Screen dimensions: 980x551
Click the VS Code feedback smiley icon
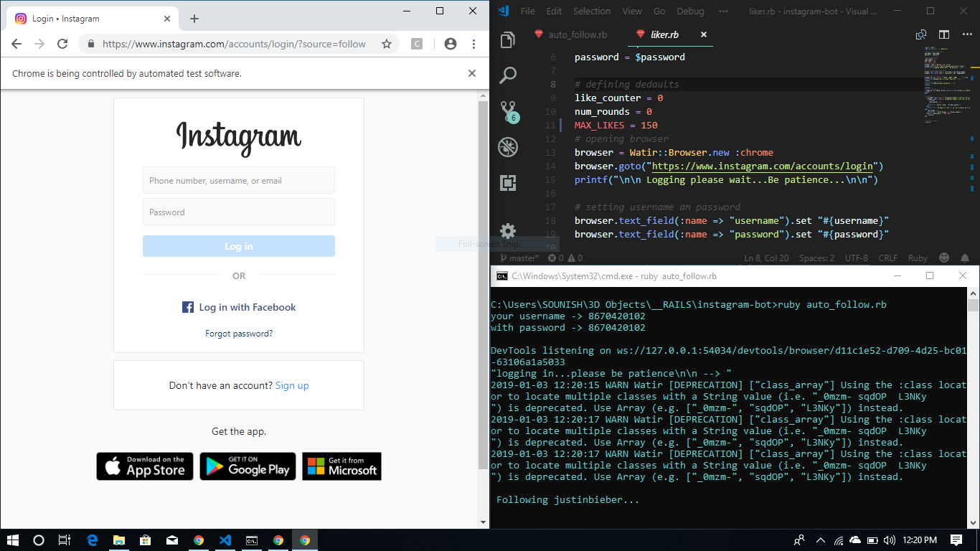(x=944, y=258)
